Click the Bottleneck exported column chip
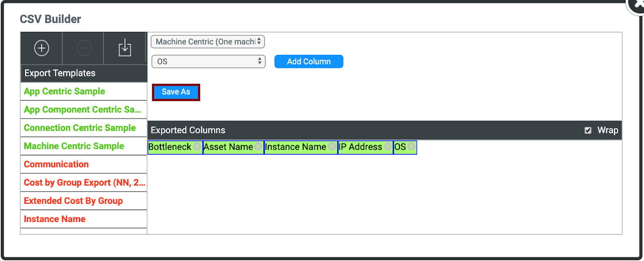 click(169, 147)
